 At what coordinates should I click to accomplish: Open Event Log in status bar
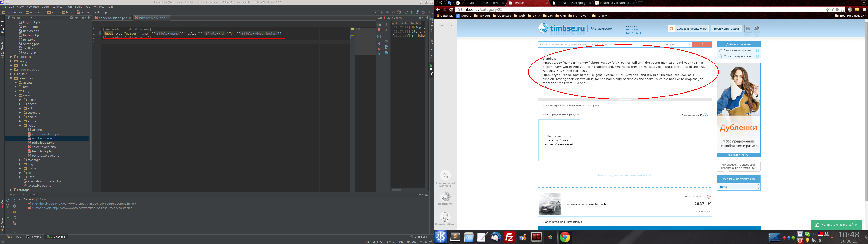click(x=419, y=237)
